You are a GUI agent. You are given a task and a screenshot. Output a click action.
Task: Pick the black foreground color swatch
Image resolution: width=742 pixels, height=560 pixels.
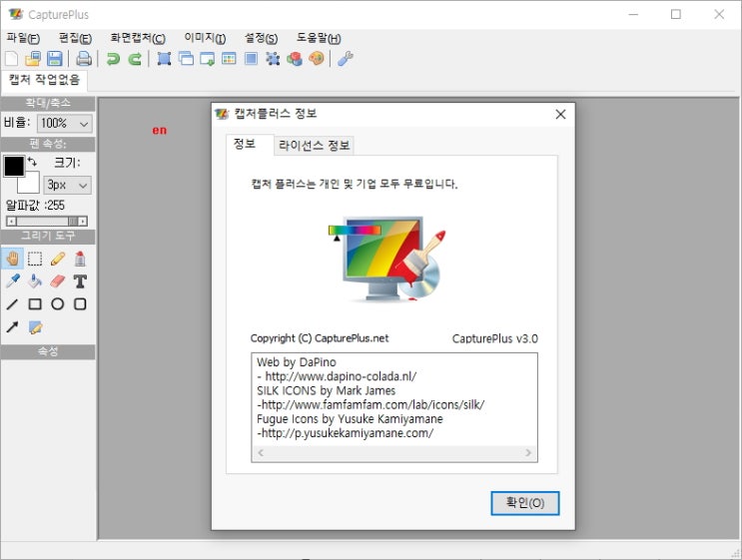[14, 166]
